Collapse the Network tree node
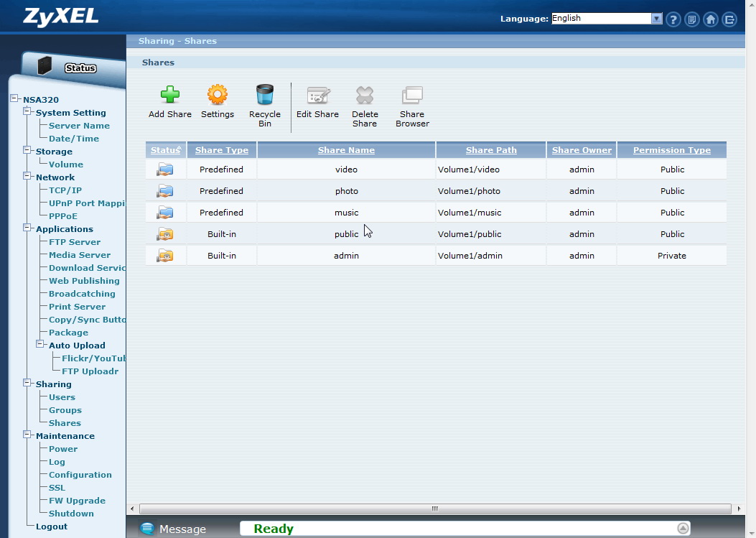756x538 pixels. pos(27,176)
